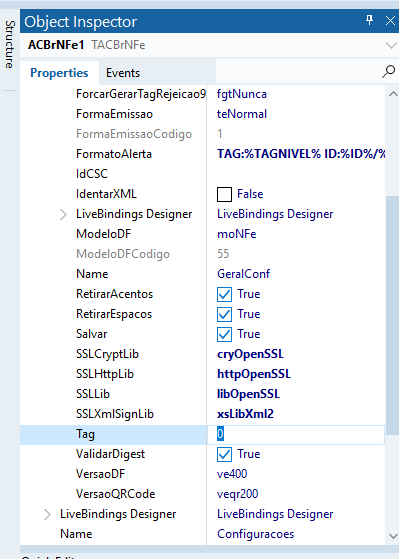Open the Structure side panel tab
This screenshot has height=559, width=399.
10,45
